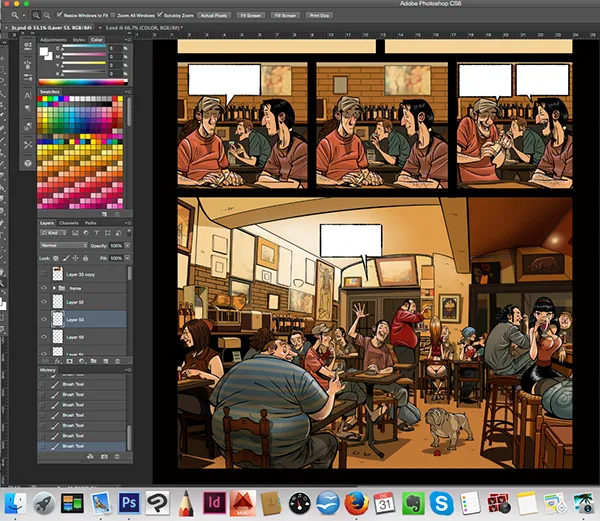Select the Layer 52 row
The height and width of the screenshot is (521, 600).
click(x=83, y=302)
